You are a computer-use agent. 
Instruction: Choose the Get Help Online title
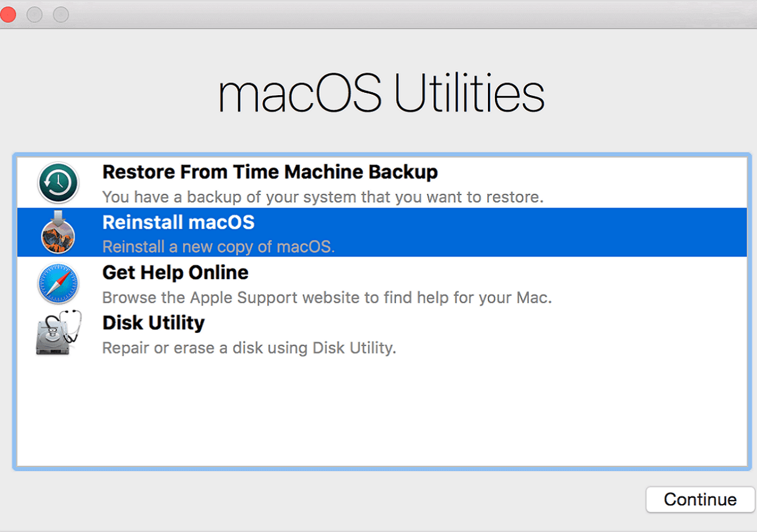point(175,273)
